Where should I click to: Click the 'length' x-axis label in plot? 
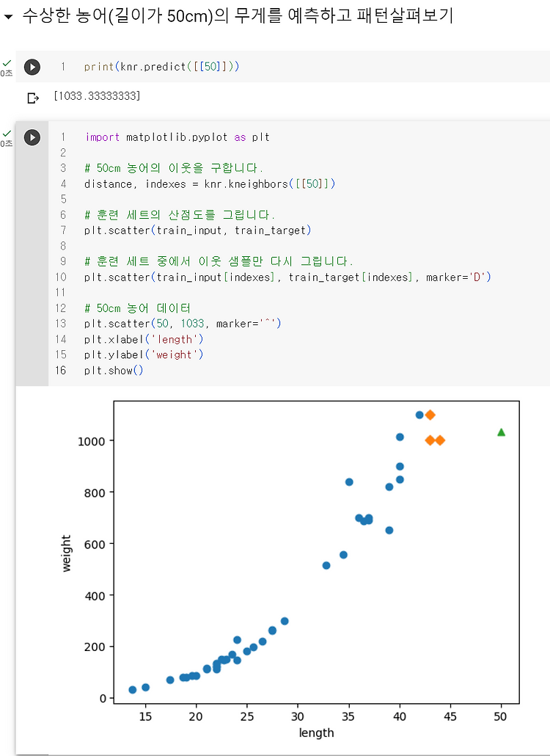(316, 733)
